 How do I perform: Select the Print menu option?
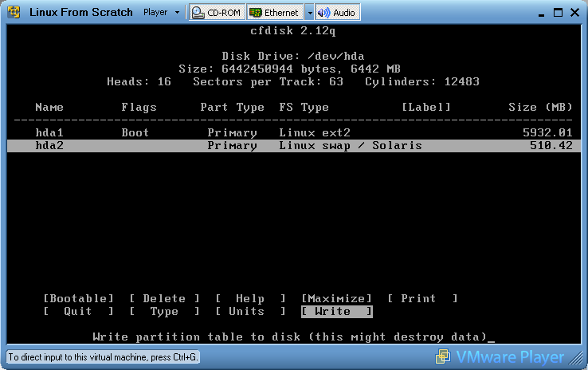(x=422, y=299)
